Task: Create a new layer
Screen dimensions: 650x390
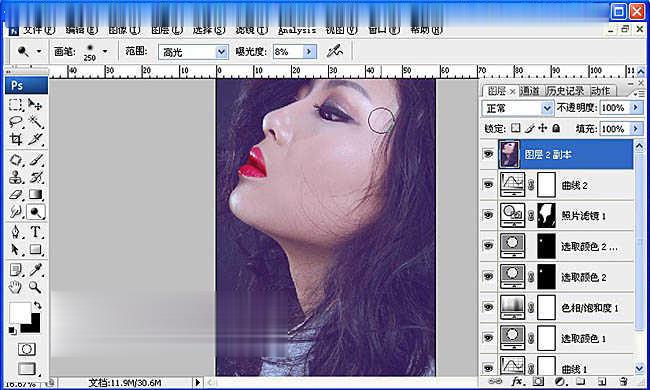Action: coord(602,381)
